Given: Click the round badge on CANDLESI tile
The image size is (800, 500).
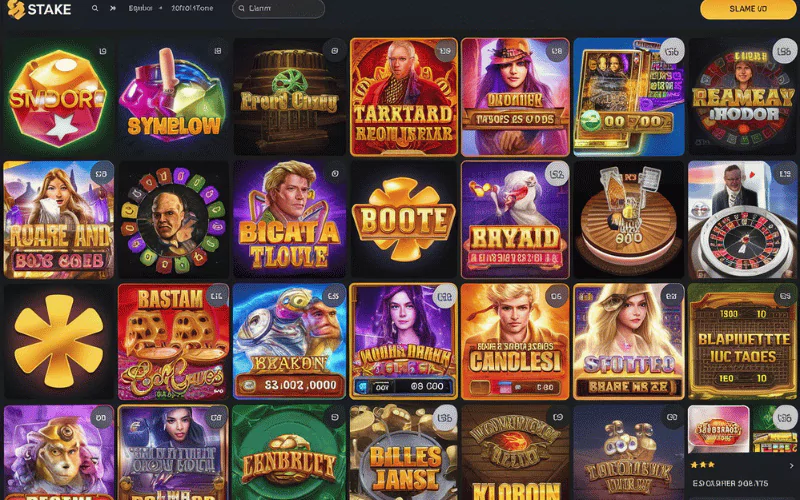Looking at the screenshot, I should pos(556,296).
